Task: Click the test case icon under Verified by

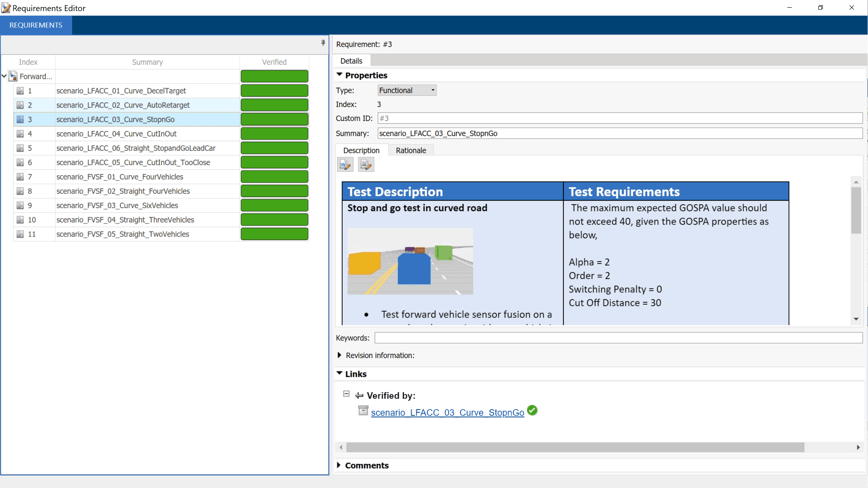Action: 363,410
